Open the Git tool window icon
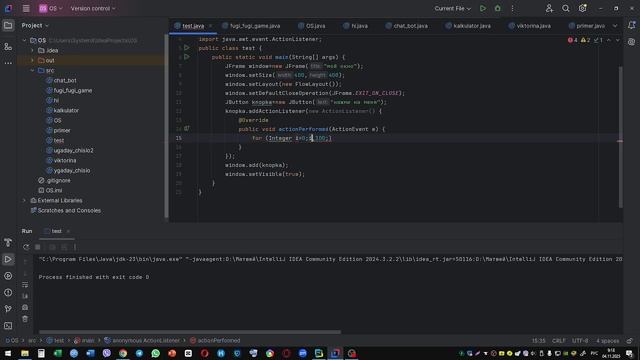The image size is (640, 360). click(8, 309)
